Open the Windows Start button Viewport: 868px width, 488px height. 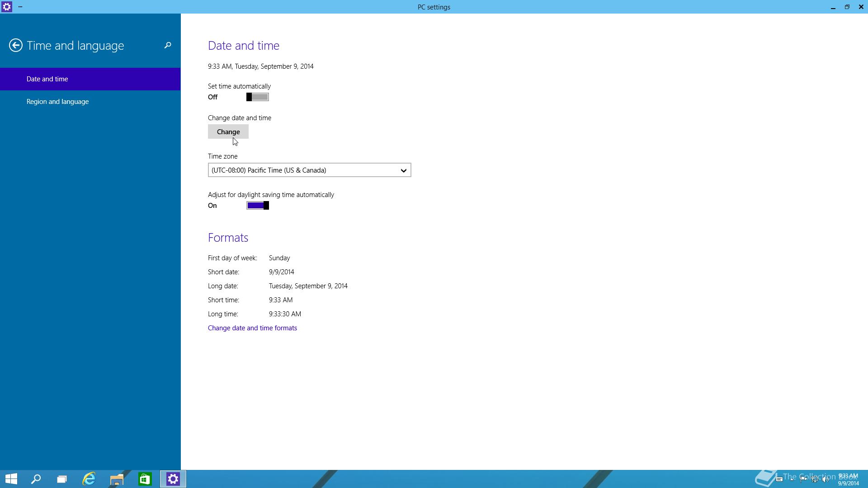(11, 479)
